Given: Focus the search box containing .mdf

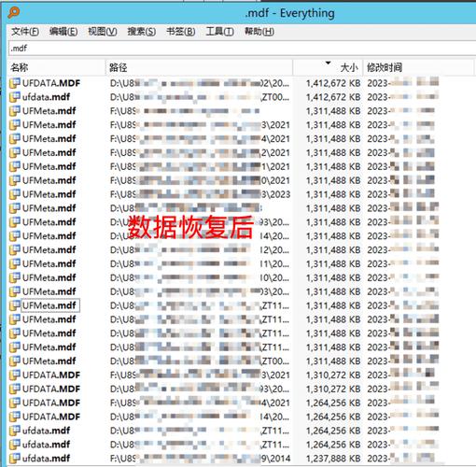Looking at the screenshot, I should [x=242, y=49].
